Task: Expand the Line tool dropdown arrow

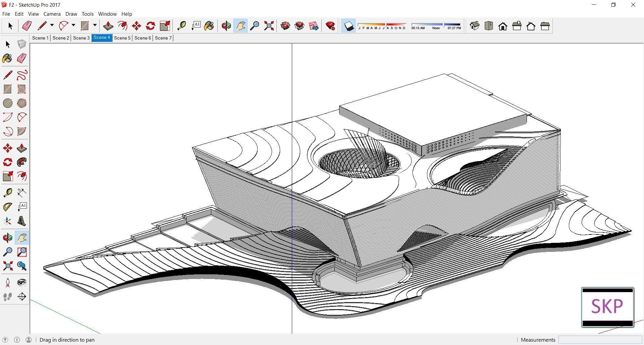Action: coord(52,25)
